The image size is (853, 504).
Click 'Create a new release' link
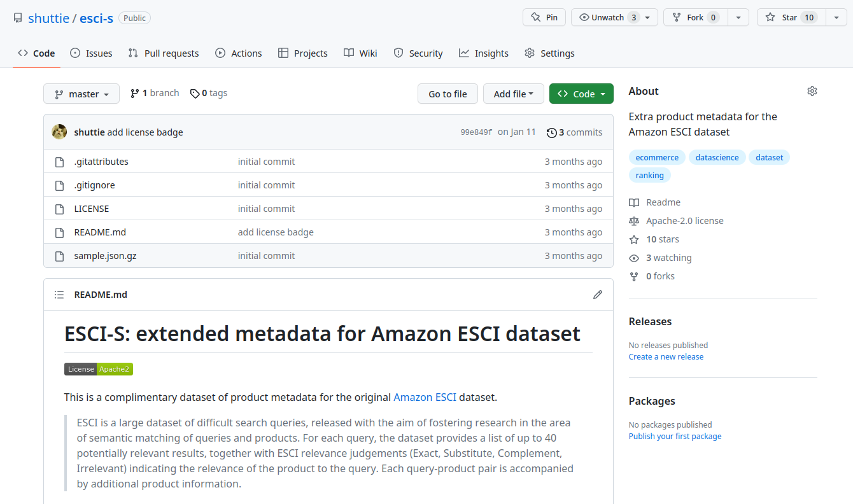point(666,357)
